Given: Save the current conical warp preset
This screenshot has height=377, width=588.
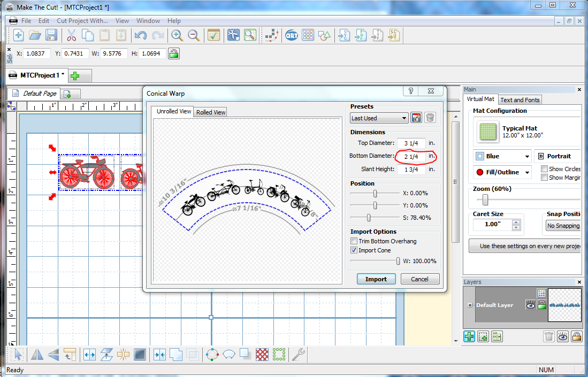Looking at the screenshot, I should click(x=416, y=117).
